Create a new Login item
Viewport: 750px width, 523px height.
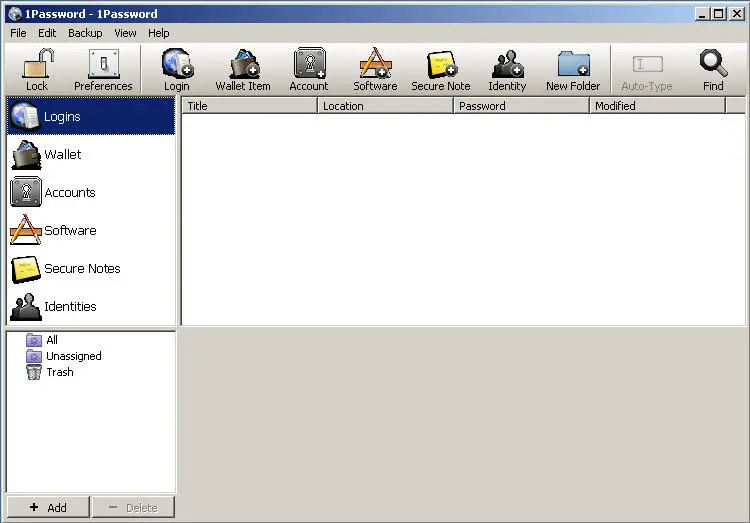(177, 70)
